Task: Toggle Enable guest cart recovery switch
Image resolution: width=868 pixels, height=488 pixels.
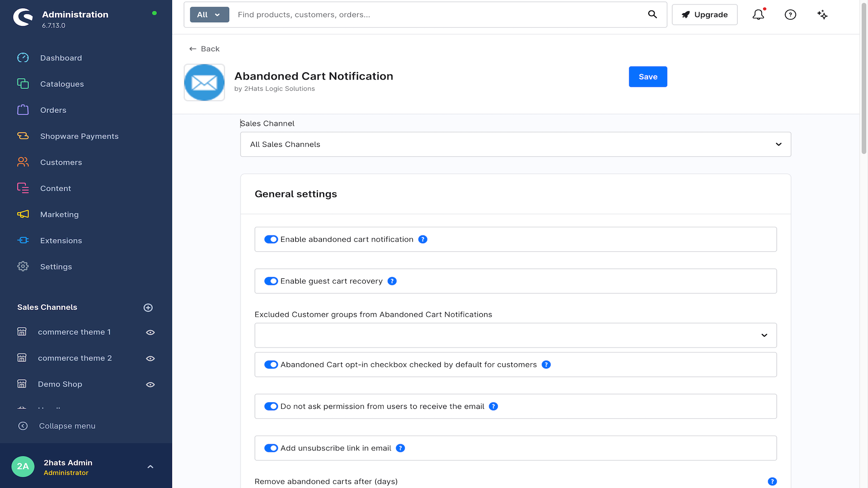Action: (x=271, y=281)
